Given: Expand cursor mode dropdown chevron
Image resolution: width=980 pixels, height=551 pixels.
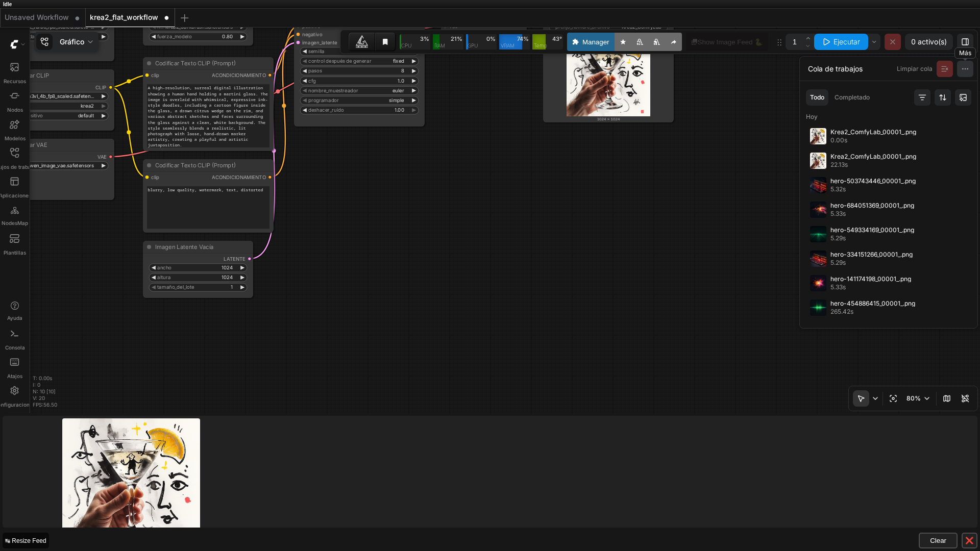Looking at the screenshot, I should pos(875,398).
